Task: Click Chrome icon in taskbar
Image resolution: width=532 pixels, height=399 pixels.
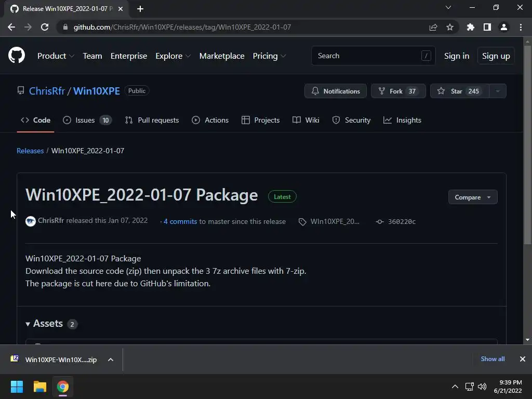Action: pyautogui.click(x=62, y=387)
